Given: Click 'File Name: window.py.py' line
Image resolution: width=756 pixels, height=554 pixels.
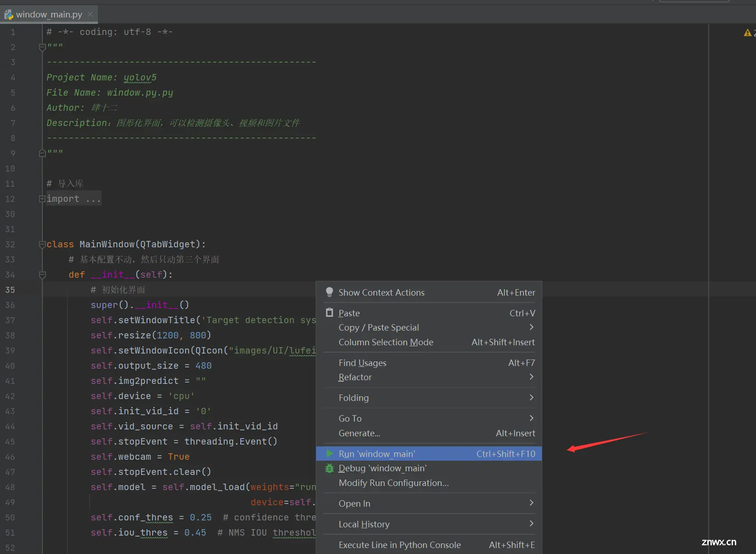Looking at the screenshot, I should click(x=110, y=93).
